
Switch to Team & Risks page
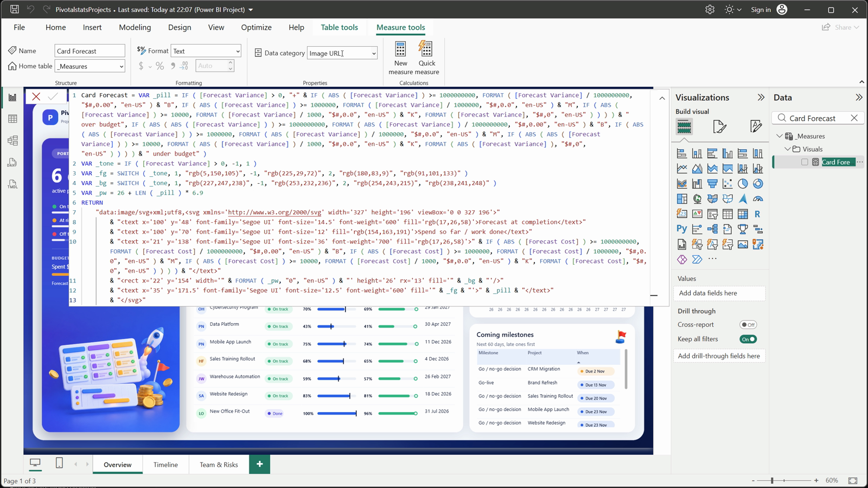(219, 465)
